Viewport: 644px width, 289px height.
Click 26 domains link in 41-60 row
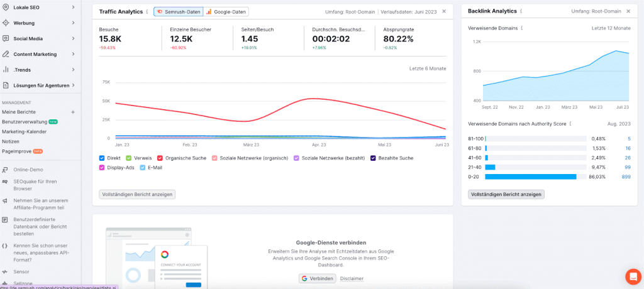(x=628, y=158)
